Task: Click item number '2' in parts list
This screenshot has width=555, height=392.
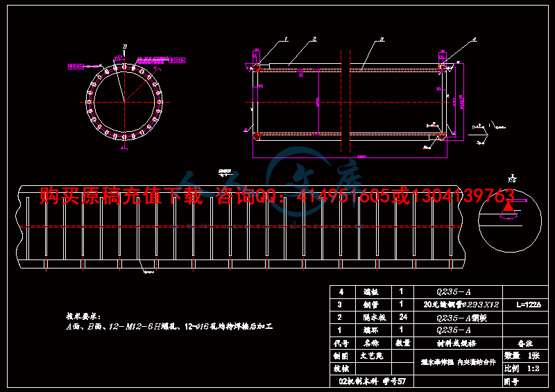Action: (340, 317)
